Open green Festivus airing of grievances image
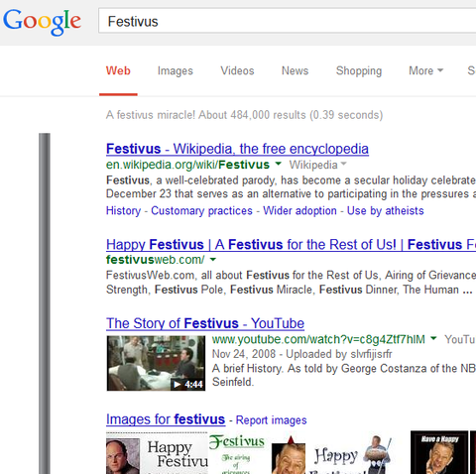Image resolution: width=476 pixels, height=474 pixels. (x=237, y=453)
